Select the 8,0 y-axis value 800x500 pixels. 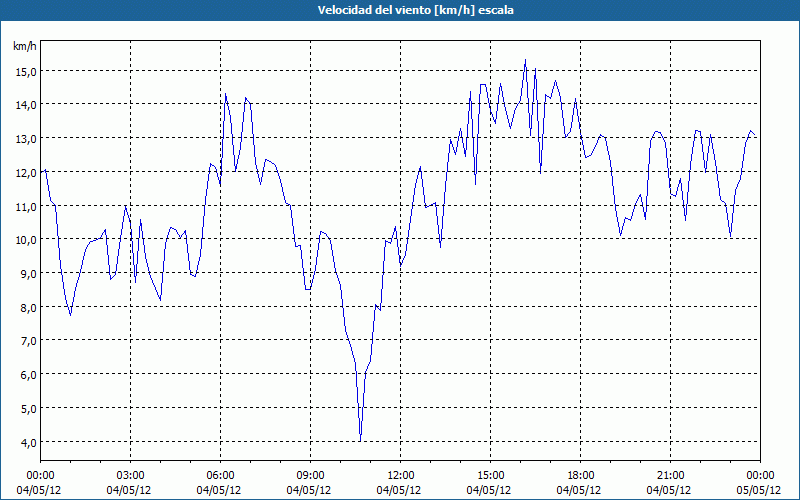[28, 308]
